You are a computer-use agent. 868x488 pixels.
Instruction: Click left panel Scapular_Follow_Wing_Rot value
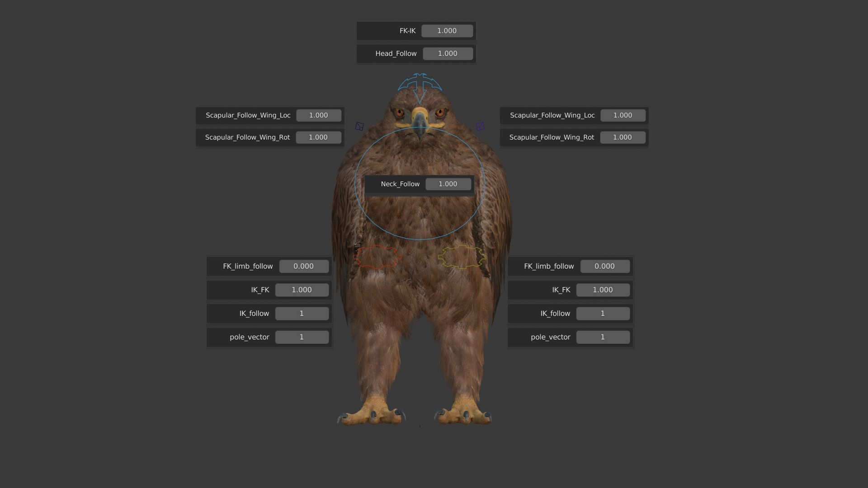(x=318, y=137)
